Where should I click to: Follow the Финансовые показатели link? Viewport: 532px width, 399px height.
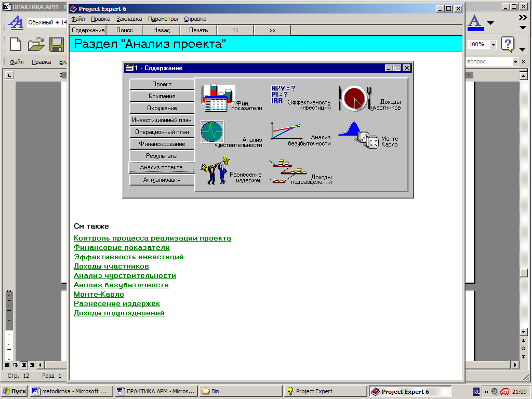[122, 248]
